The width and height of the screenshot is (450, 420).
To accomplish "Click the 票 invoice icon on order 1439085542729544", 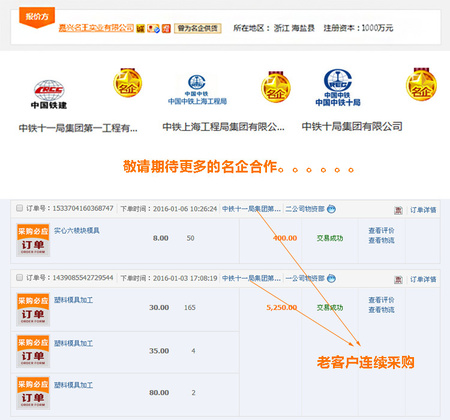I will (x=398, y=279).
